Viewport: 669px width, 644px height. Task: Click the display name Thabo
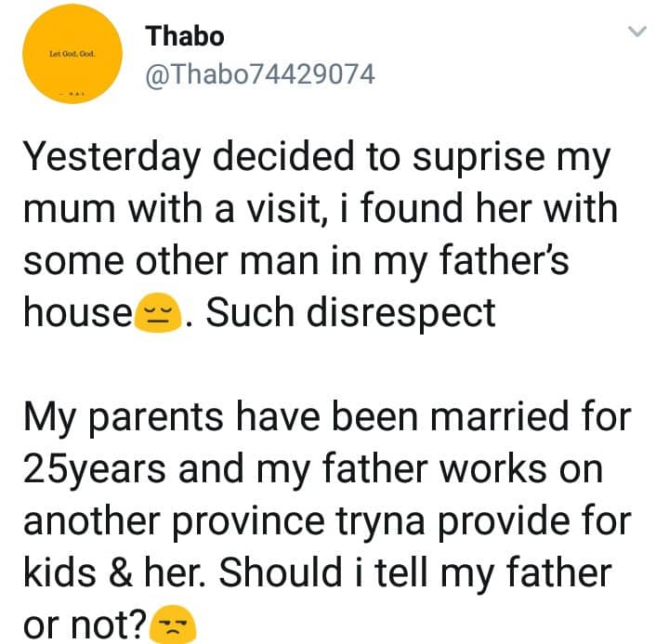click(185, 35)
